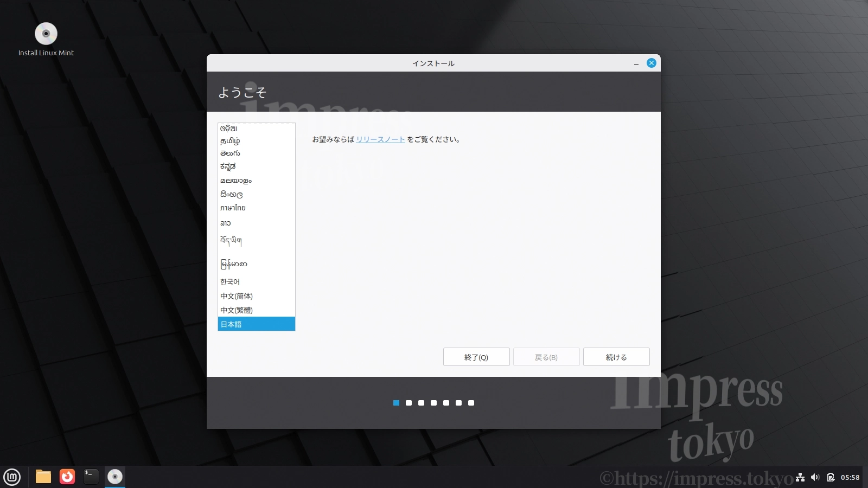Viewport: 868px width, 488px height.
Task: Open the terminal from the taskbar
Action: coord(91,477)
